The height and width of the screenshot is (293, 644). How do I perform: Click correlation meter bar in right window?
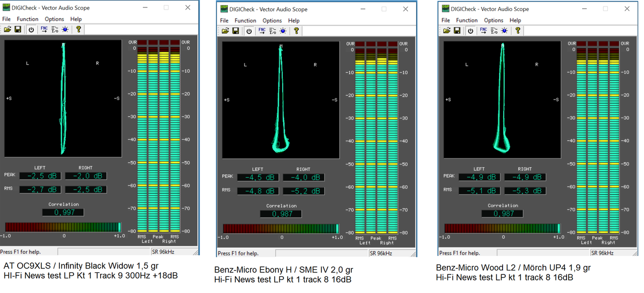[x=503, y=228]
